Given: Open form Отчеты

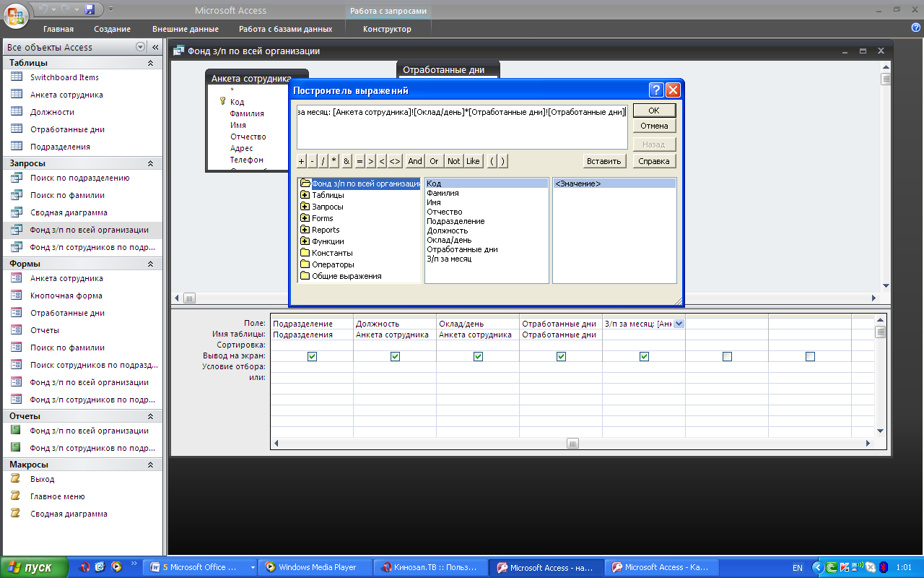Looking at the screenshot, I should coord(45,330).
